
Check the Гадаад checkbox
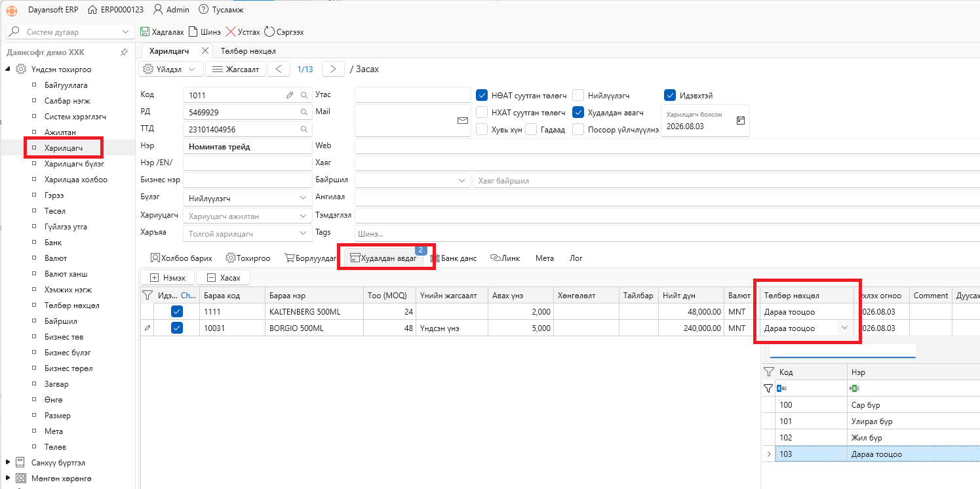tap(531, 129)
